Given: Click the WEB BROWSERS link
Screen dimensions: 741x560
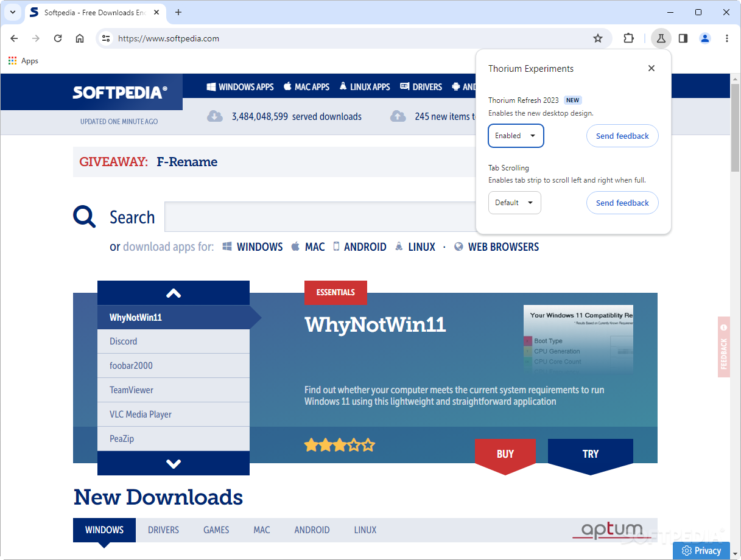Looking at the screenshot, I should coord(496,247).
